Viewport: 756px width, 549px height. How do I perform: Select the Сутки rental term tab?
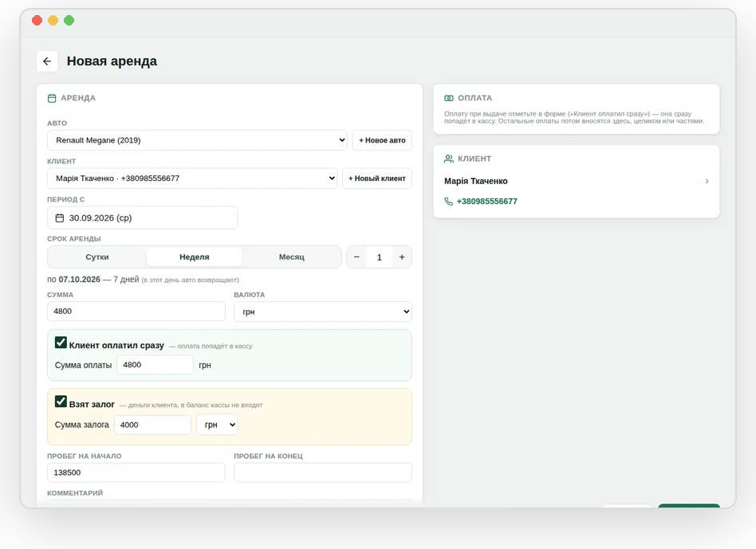(97, 257)
